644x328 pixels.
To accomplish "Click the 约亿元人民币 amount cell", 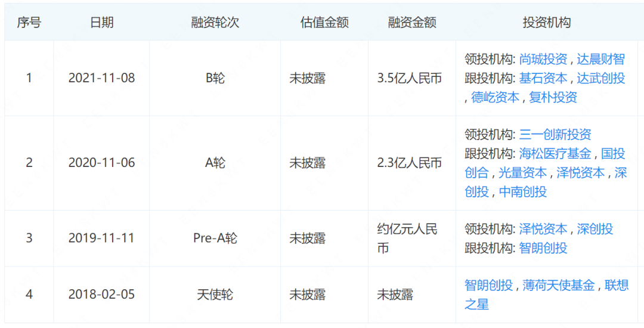I will tap(407, 239).
